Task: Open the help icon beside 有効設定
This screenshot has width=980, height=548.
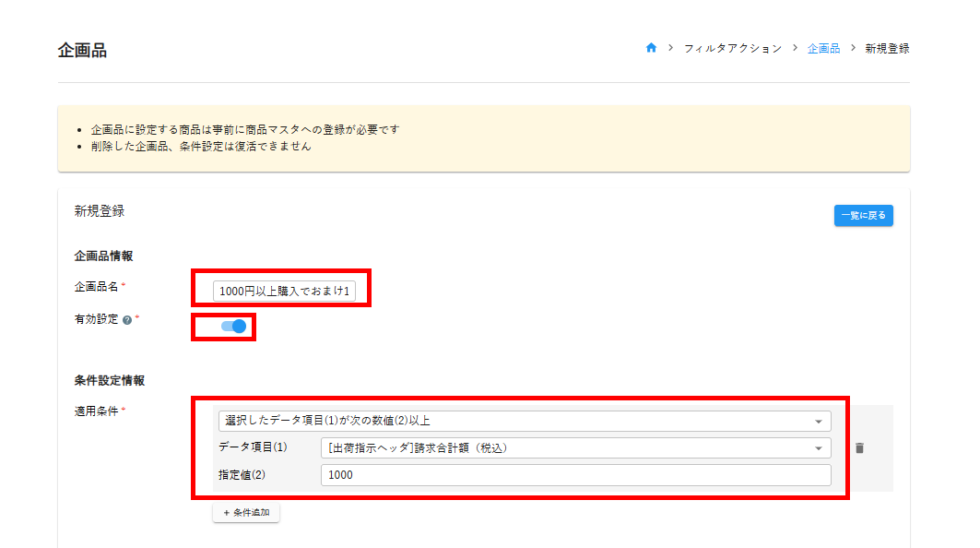Action: pos(127,321)
